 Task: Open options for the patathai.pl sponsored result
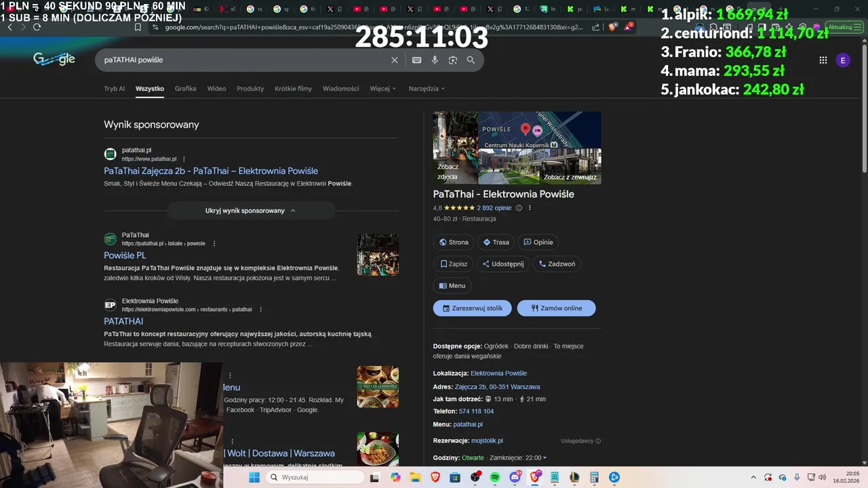click(x=184, y=159)
